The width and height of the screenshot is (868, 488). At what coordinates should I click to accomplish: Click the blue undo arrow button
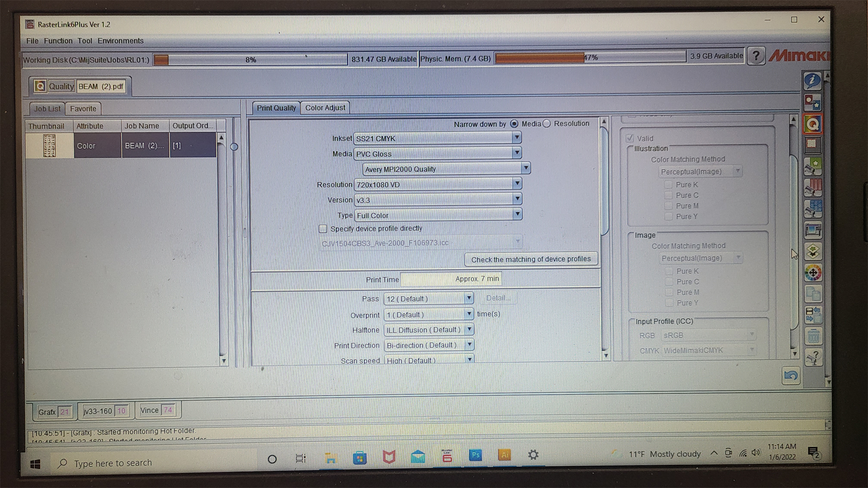[790, 376]
